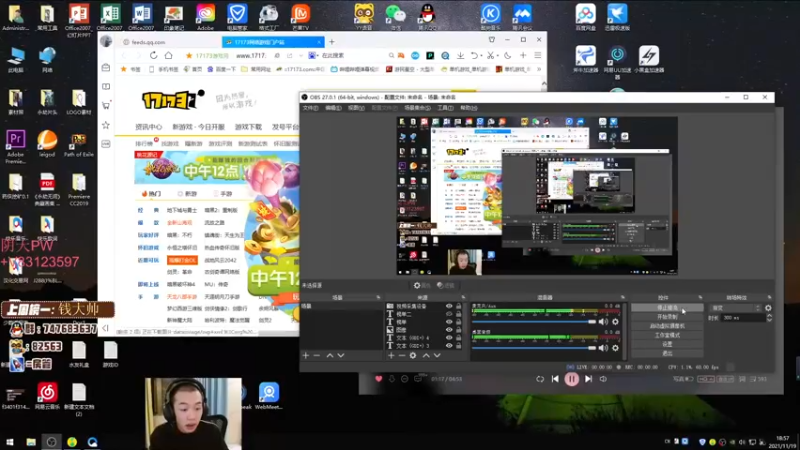Add a new source with plus in OBS

[391, 355]
